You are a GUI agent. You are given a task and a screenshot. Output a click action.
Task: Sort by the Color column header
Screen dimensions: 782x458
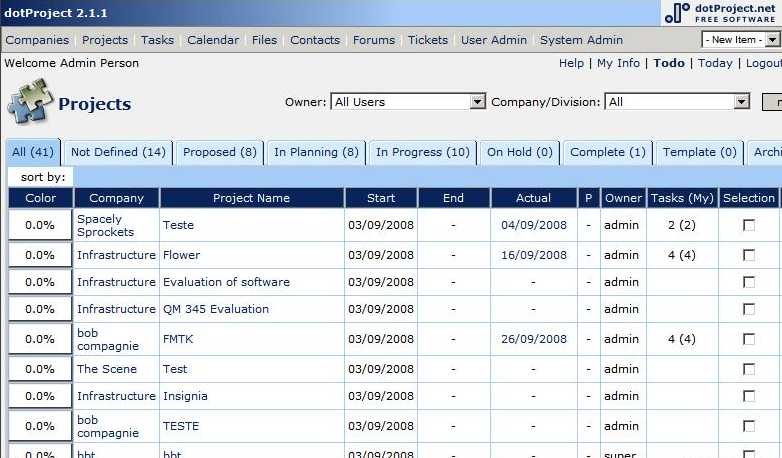pos(40,198)
